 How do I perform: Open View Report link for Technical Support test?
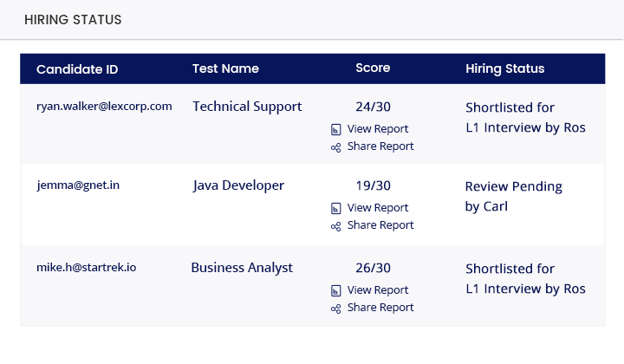click(x=377, y=129)
